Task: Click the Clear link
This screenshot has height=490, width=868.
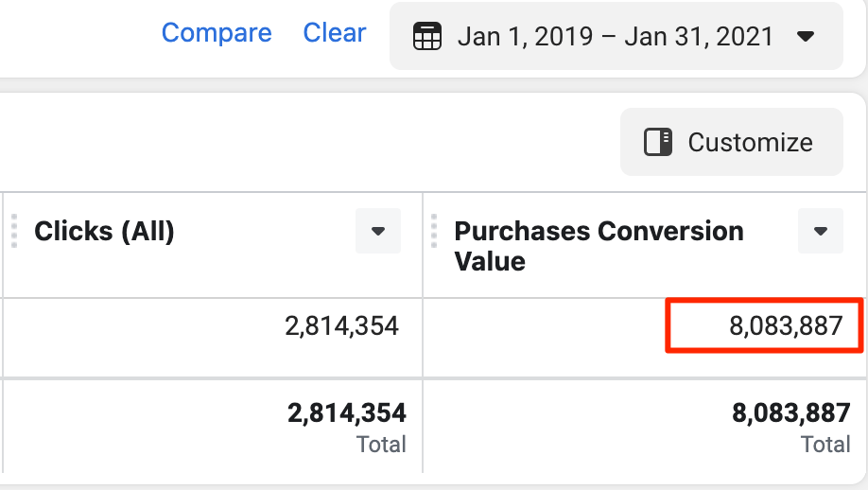Action: pyautogui.click(x=334, y=33)
